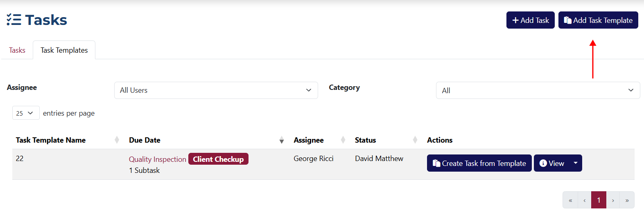Go to next page of results

pyautogui.click(x=613, y=200)
